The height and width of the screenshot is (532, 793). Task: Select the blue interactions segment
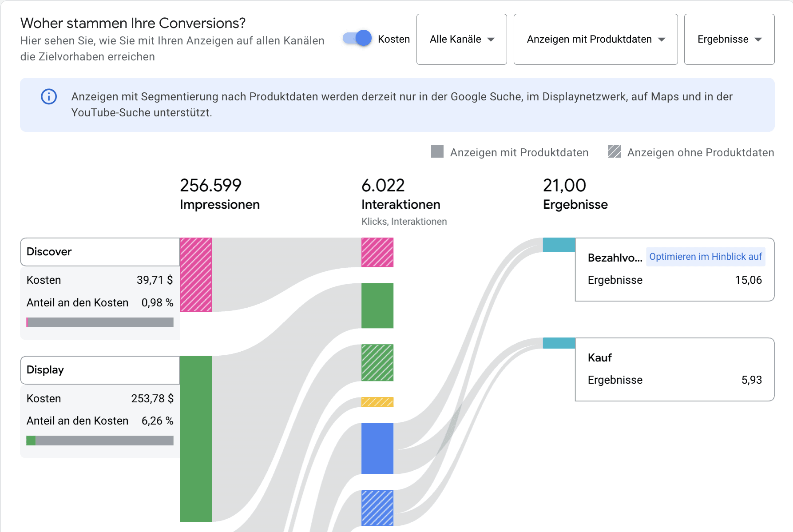pyautogui.click(x=377, y=449)
